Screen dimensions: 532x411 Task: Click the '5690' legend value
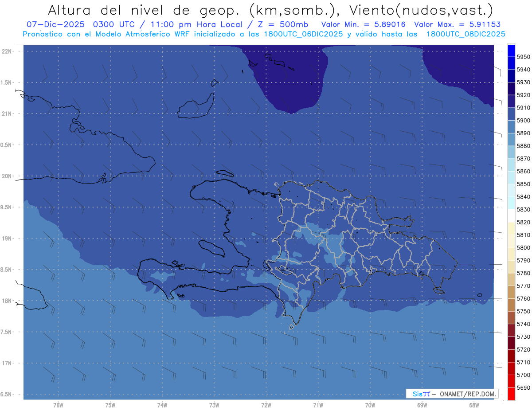coord(523,388)
